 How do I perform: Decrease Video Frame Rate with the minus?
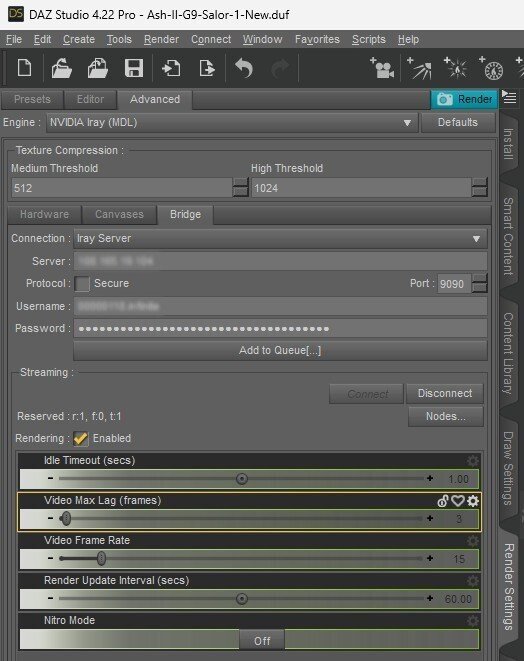click(x=51, y=558)
